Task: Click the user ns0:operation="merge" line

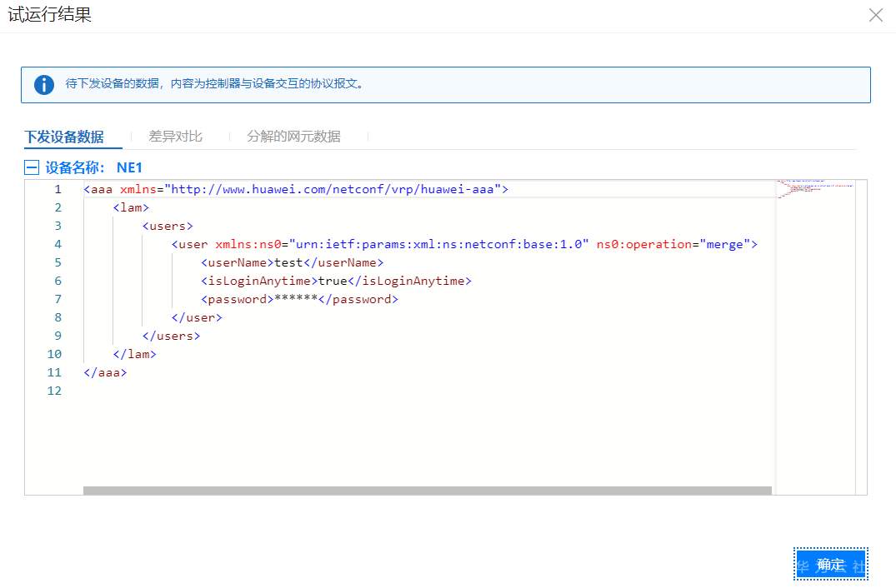Action: (464, 244)
